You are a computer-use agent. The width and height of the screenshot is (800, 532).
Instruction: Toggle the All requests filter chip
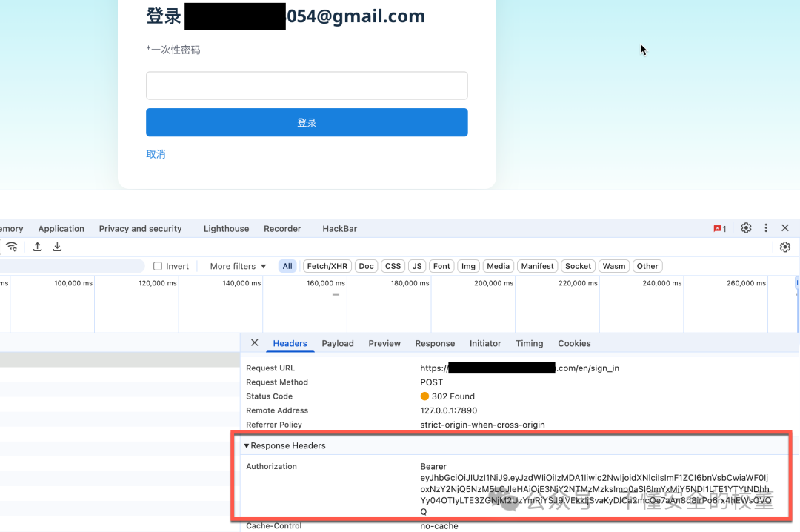coord(287,266)
